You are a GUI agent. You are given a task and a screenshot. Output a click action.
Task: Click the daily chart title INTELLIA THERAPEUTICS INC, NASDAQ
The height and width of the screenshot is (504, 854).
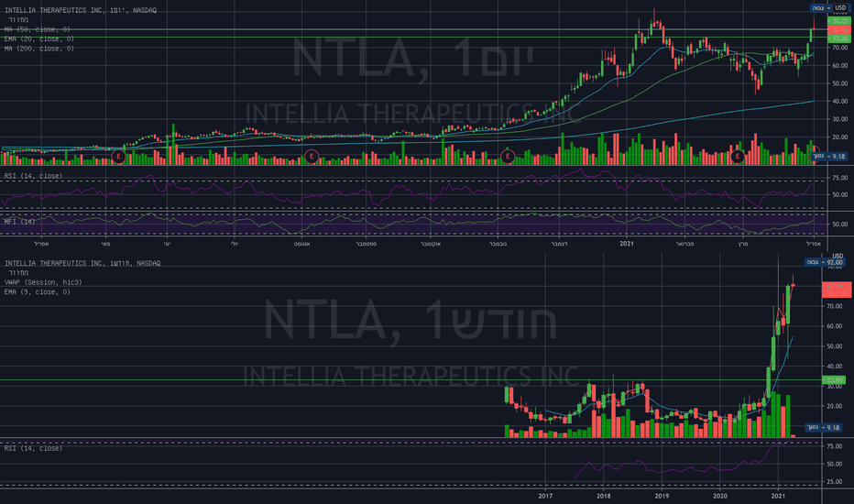point(81,10)
